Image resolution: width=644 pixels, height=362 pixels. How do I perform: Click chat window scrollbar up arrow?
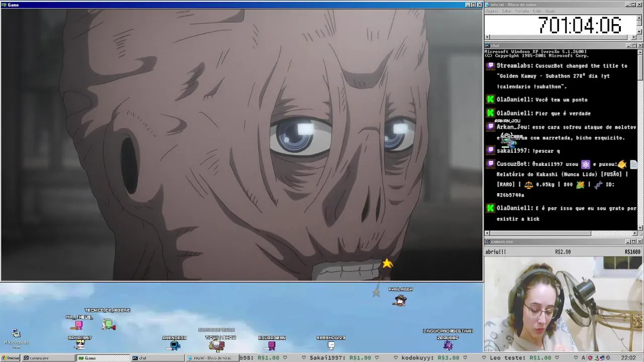tap(640, 52)
